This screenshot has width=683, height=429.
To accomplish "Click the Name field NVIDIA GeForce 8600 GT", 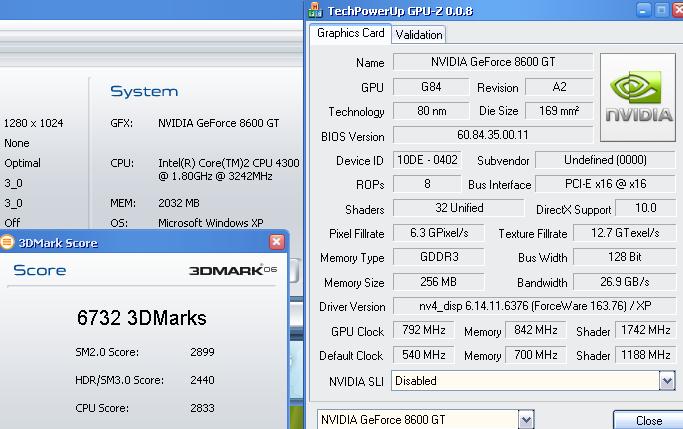I will 493,62.
